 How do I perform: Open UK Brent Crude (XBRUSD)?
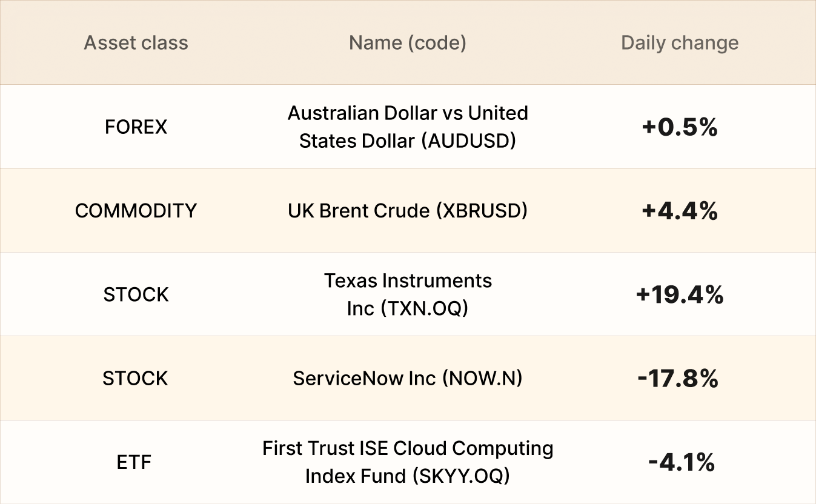pyautogui.click(x=408, y=211)
